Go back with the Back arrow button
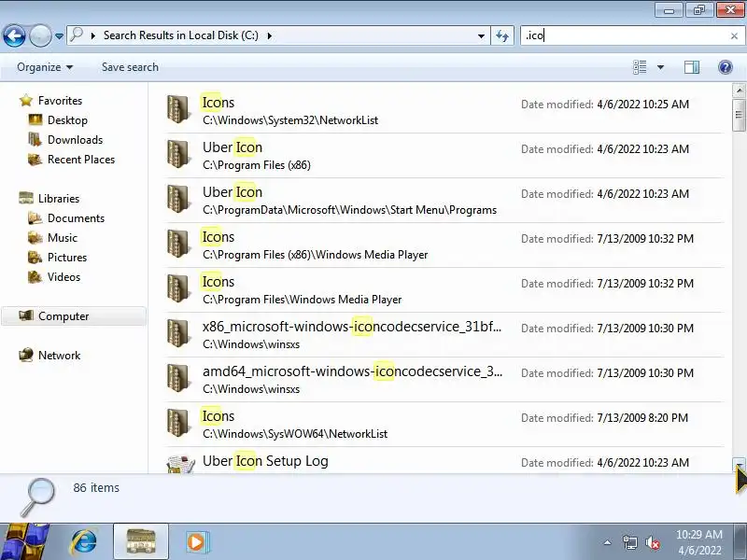Screen dimensions: 747x560 click(14, 35)
